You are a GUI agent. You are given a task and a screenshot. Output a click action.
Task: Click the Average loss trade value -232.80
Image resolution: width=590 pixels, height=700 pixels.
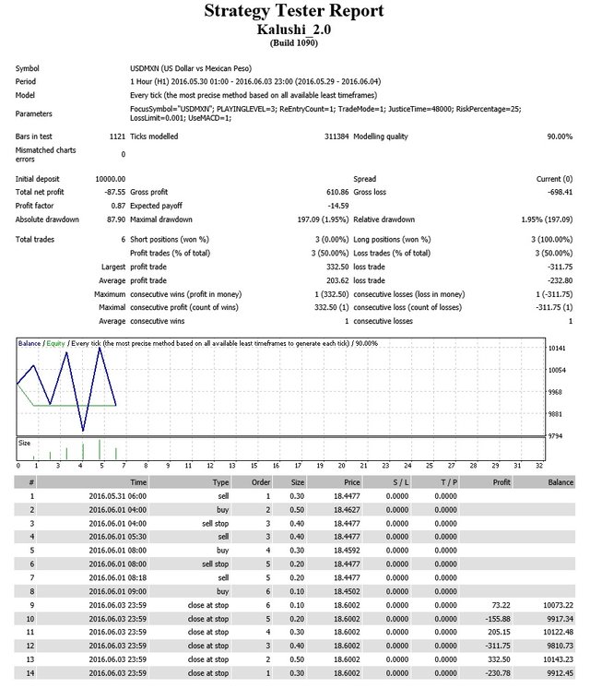560,280
